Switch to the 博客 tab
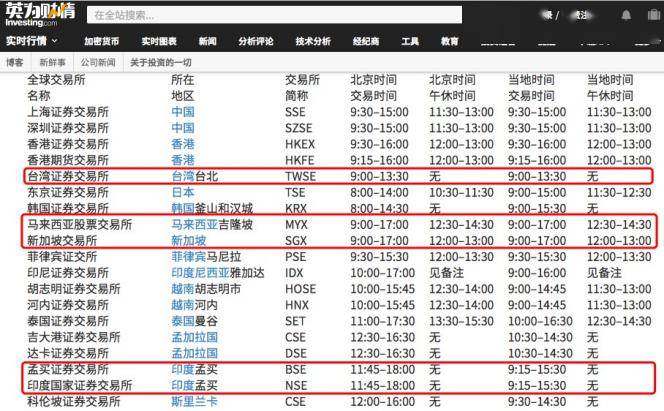 coord(15,63)
